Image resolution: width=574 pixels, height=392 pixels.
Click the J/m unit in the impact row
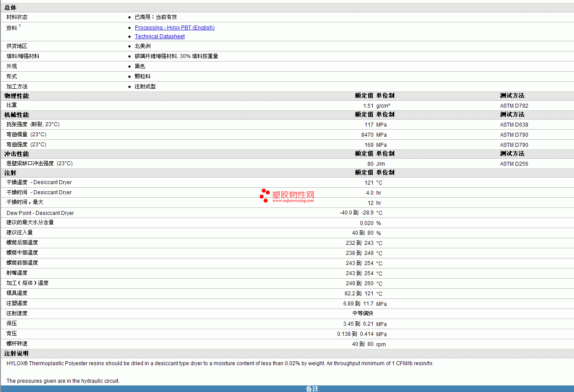coord(381,164)
